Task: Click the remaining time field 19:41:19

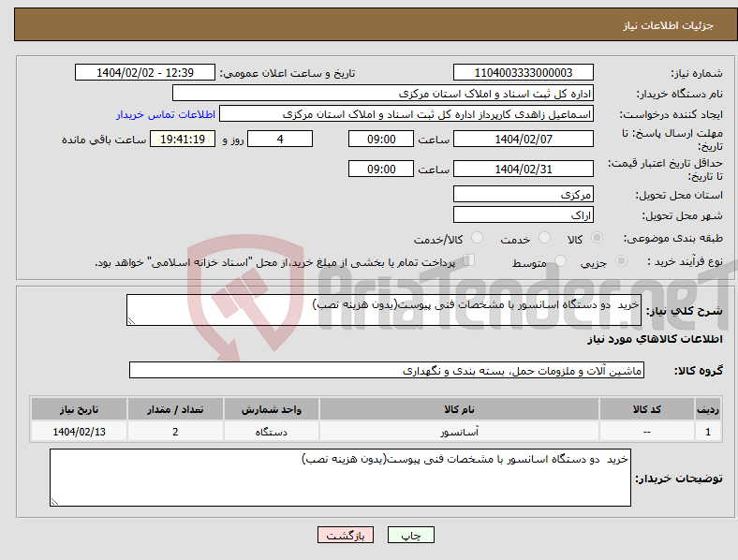Action: point(183,139)
